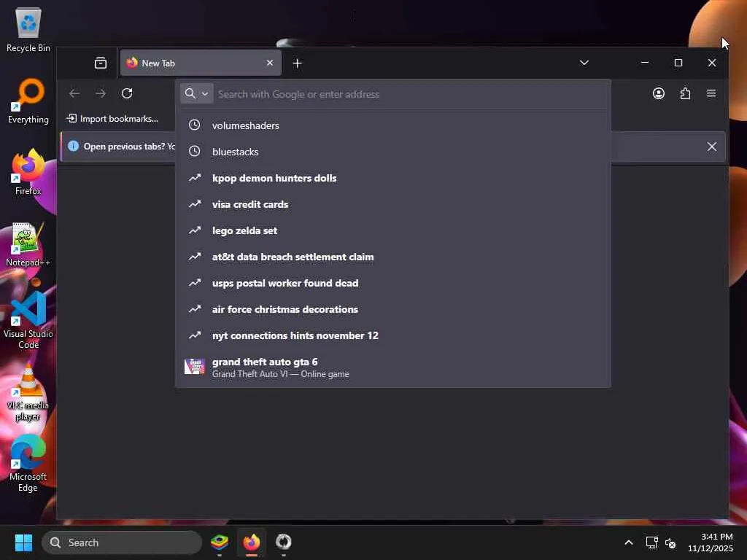Open the Firefox account menu
This screenshot has width=747, height=560.
pos(659,93)
